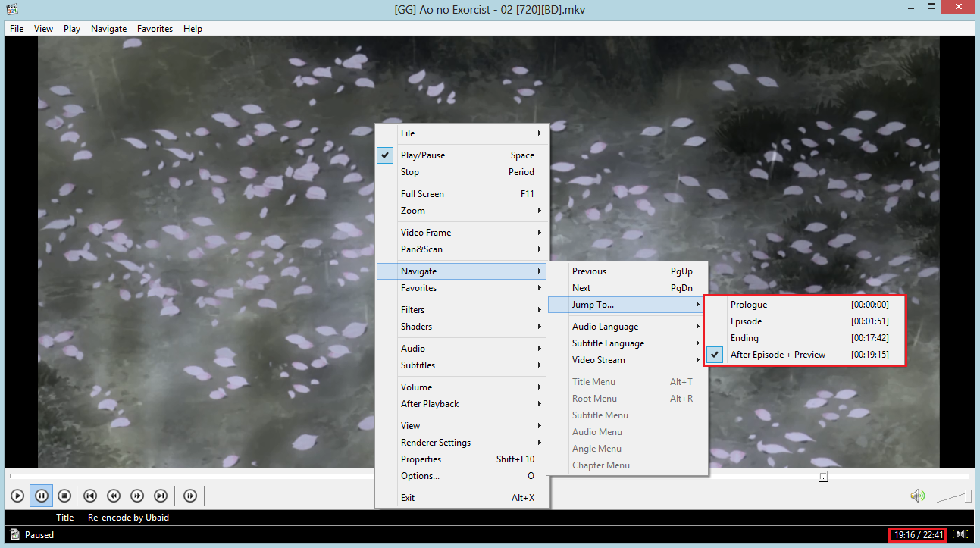Select the highlighted Navigate context menu item

pos(463,271)
